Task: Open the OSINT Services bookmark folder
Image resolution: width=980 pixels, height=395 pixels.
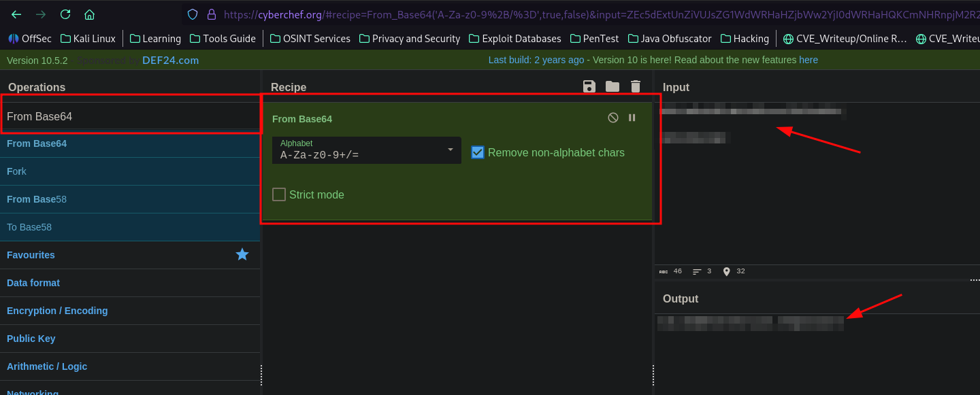Action: pyautogui.click(x=310, y=39)
